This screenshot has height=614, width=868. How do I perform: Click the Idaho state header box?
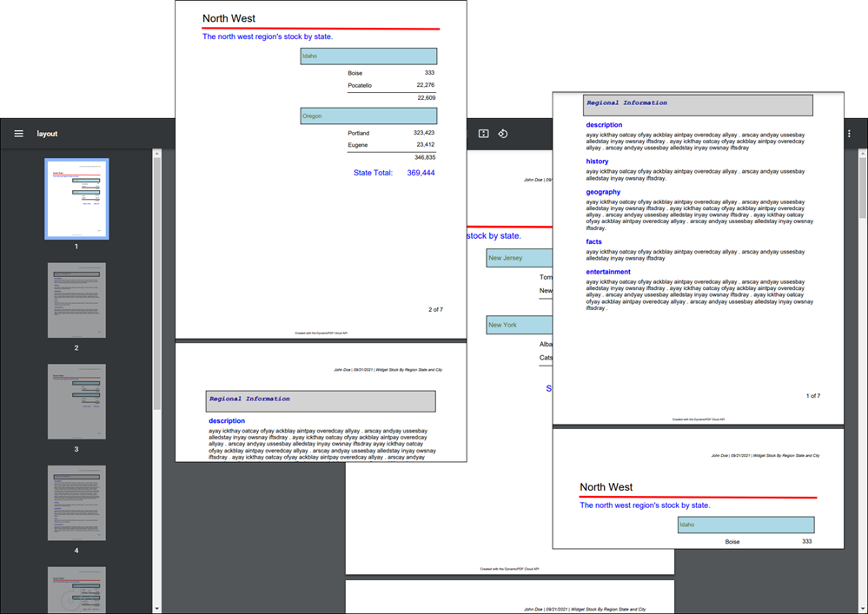[368, 56]
